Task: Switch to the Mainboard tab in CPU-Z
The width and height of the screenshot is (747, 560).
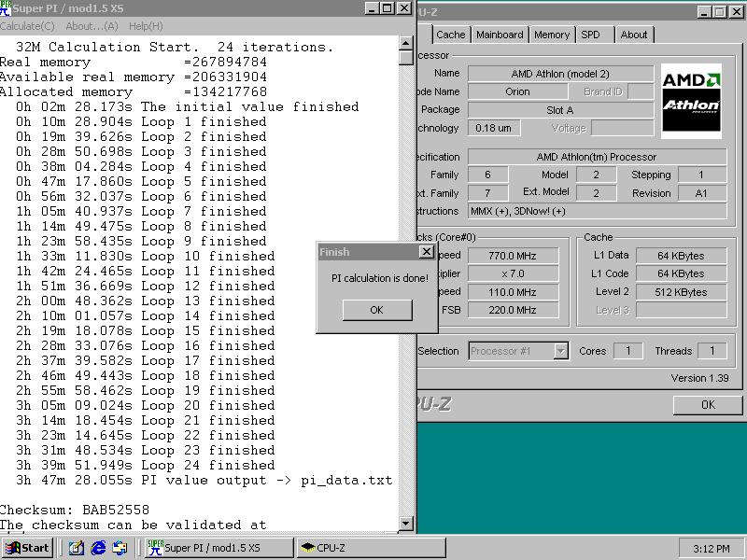Action: pyautogui.click(x=500, y=35)
